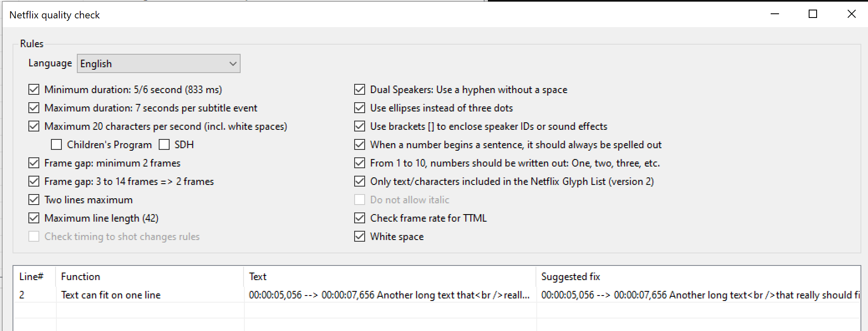Select the Text column header
The image size is (868, 331).
pos(257,276)
